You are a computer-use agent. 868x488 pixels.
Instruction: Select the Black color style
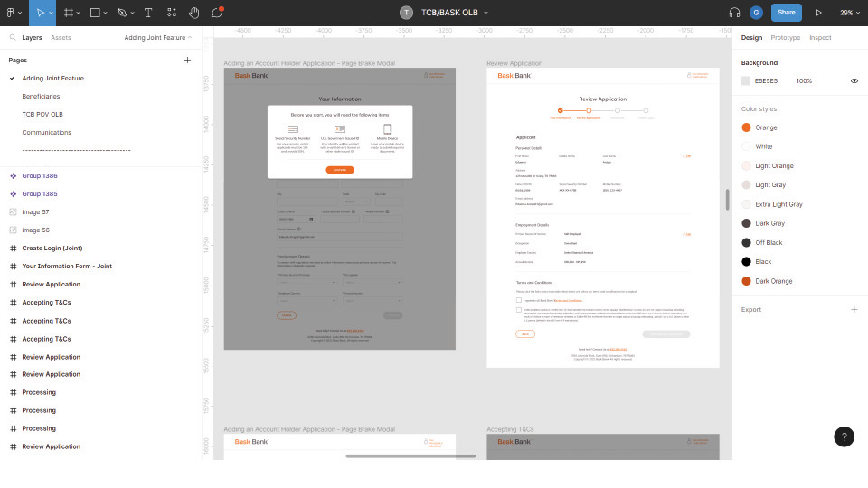click(763, 262)
